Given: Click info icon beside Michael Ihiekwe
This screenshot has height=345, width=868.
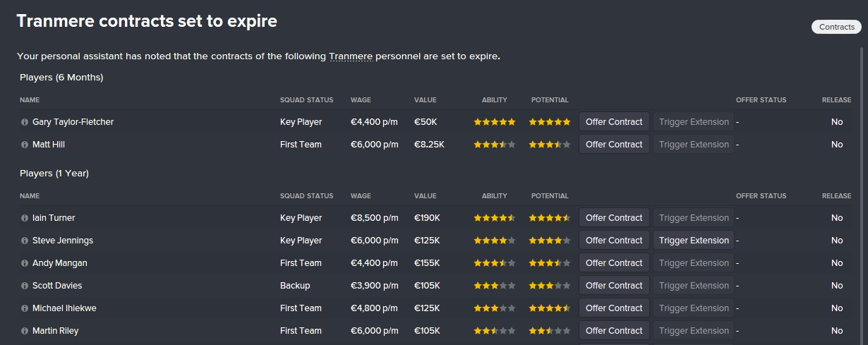Looking at the screenshot, I should point(25,308).
